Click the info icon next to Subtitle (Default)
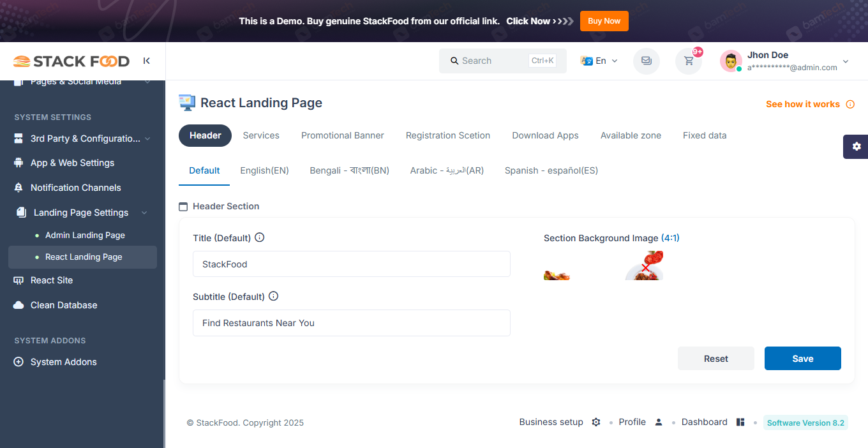This screenshot has width=868, height=448. click(x=274, y=296)
